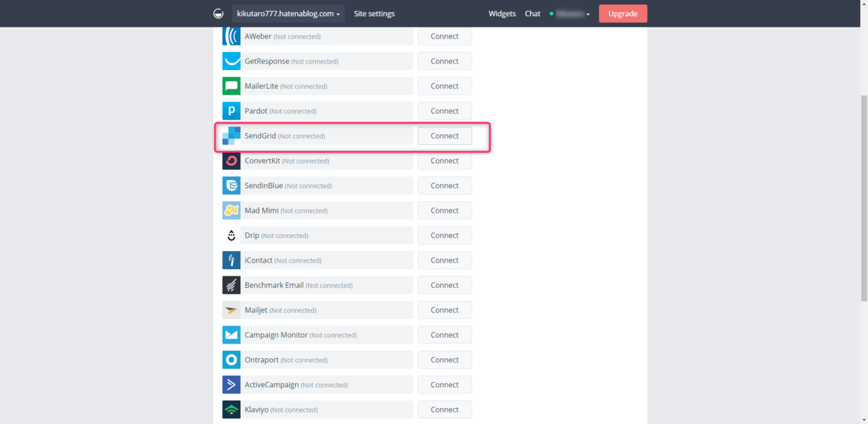Image resolution: width=868 pixels, height=424 pixels.
Task: Click the GetResponse logo icon
Action: pos(231,61)
